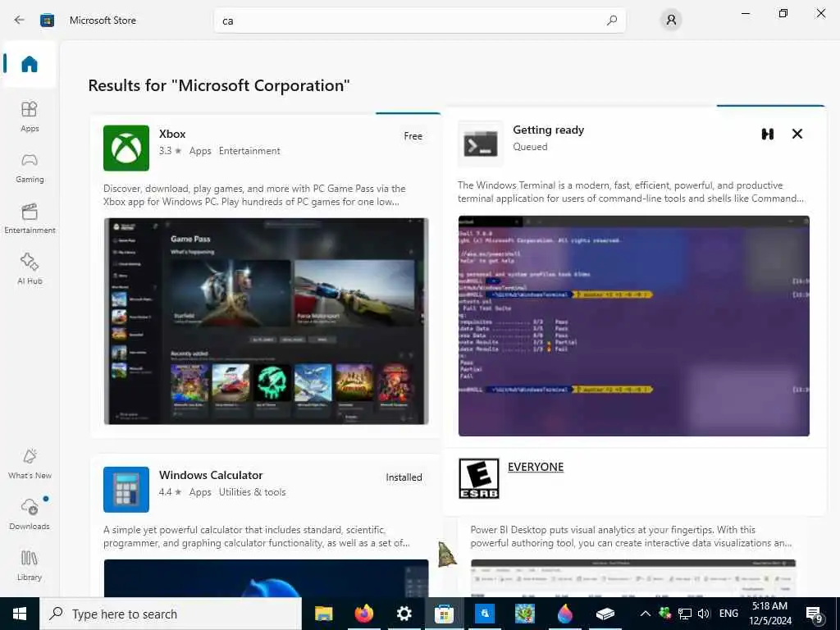840x630 pixels.
Task: Click the Utilities & tools category text
Action: 253,492
